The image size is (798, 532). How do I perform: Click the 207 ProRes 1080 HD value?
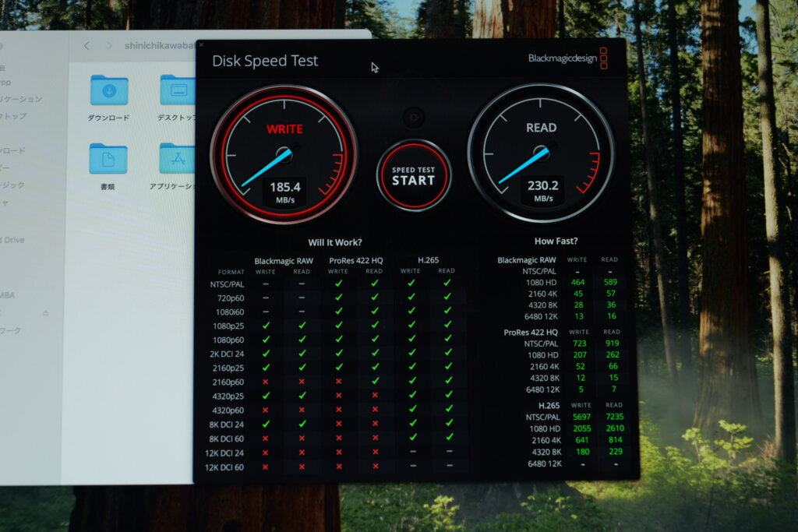tap(580, 355)
